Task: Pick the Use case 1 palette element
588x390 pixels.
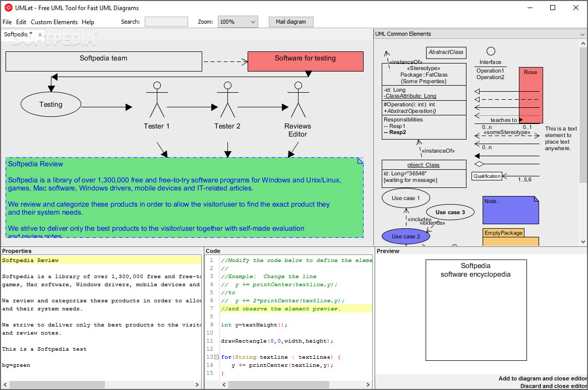Action: (406, 198)
